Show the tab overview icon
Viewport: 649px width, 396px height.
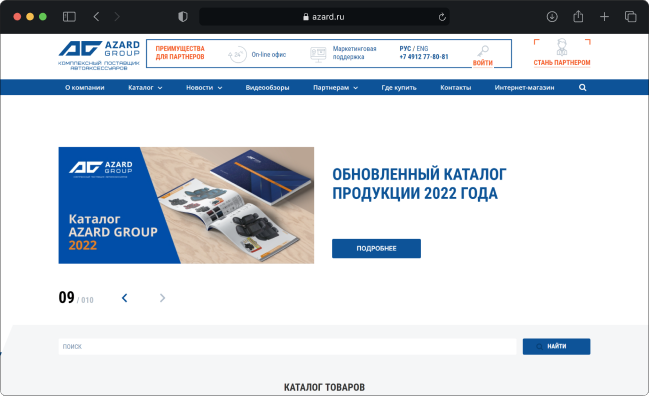[x=630, y=17]
